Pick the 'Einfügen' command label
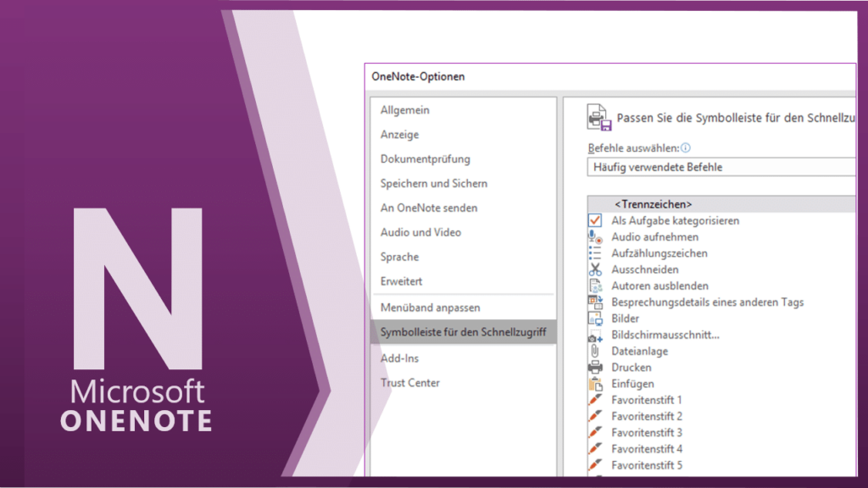 pos(632,384)
